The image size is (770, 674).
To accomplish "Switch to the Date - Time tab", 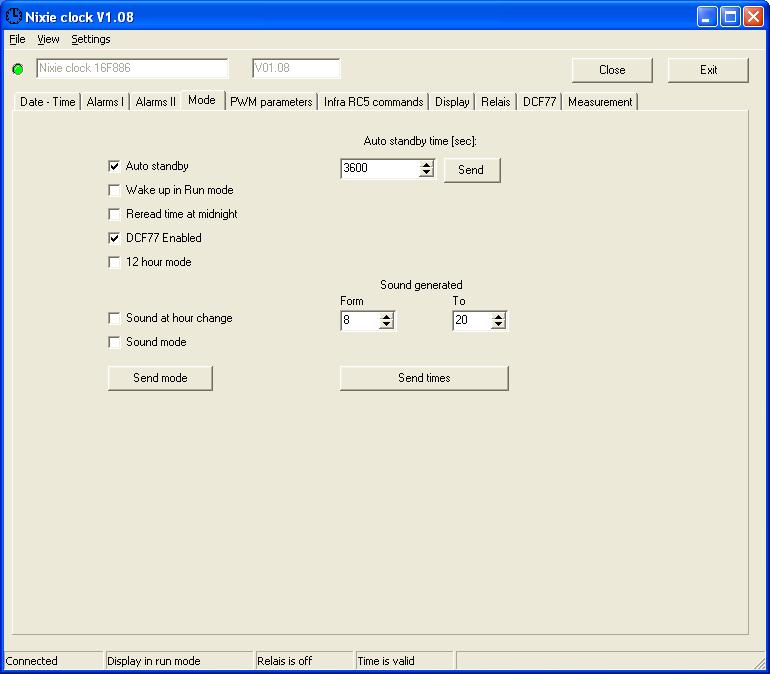I will pos(47,102).
